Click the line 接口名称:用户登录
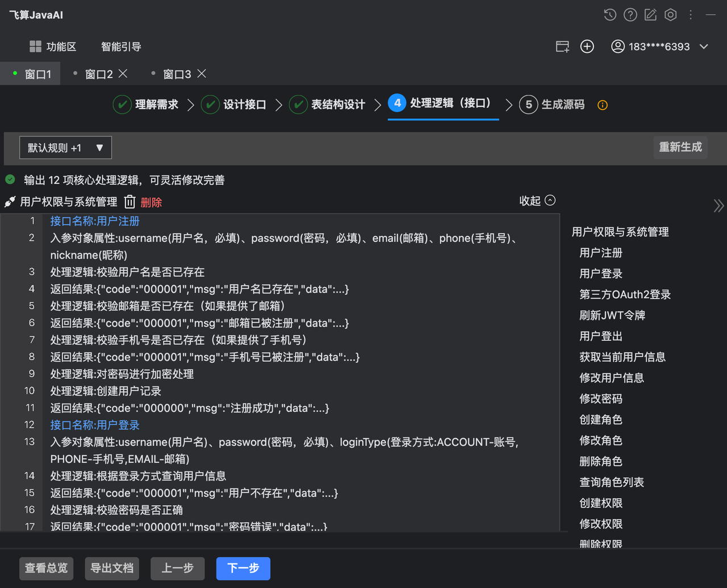The width and height of the screenshot is (727, 588). click(x=95, y=425)
